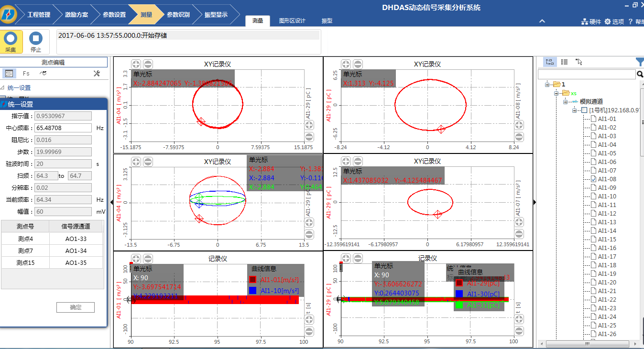644x349 pixels.
Task: Go to the 参数设置 step
Action: pos(114,14)
